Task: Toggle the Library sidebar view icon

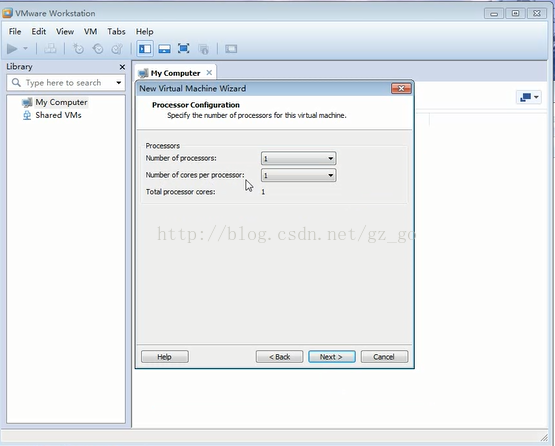Action: (145, 48)
